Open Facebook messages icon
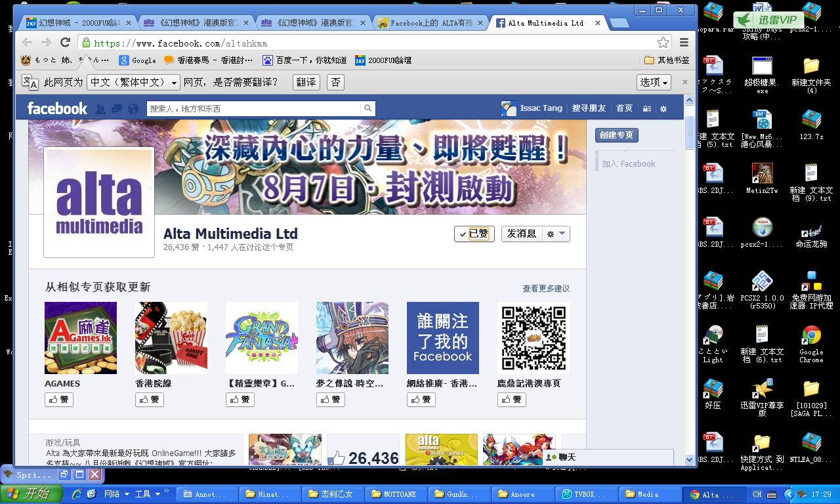Viewport: 840px width, 504px height. (x=117, y=109)
